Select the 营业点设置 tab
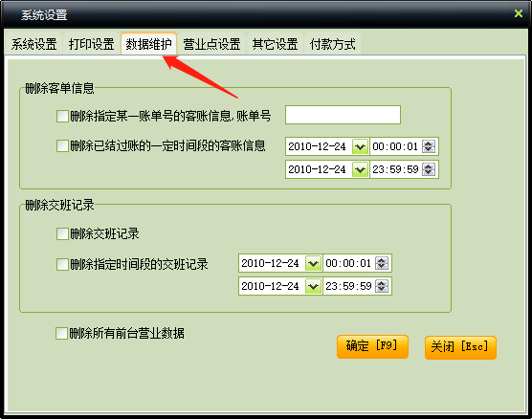 [x=211, y=44]
